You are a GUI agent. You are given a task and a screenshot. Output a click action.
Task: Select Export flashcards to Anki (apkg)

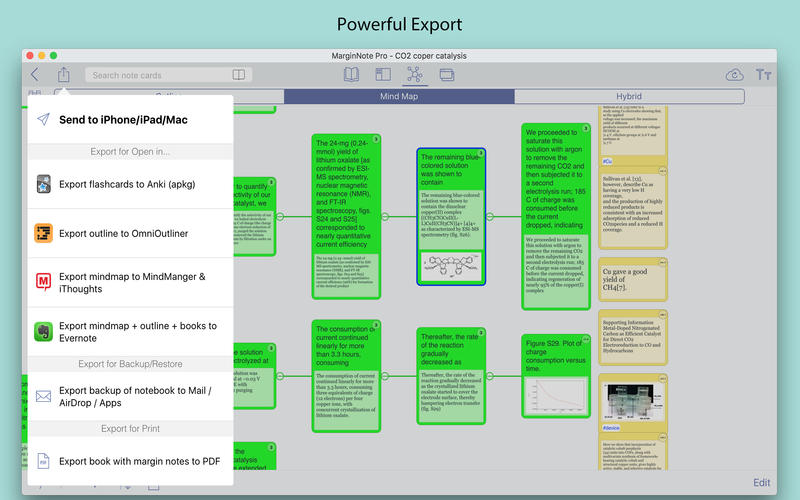131,184
